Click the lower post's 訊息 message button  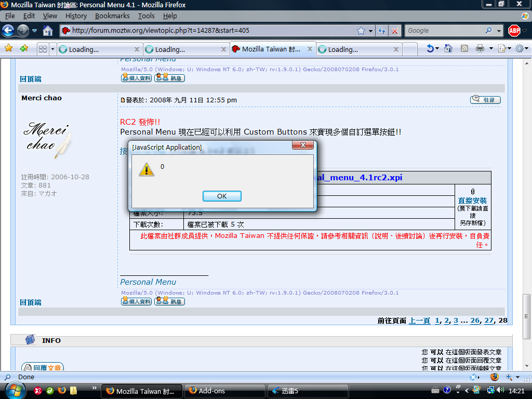point(170,301)
